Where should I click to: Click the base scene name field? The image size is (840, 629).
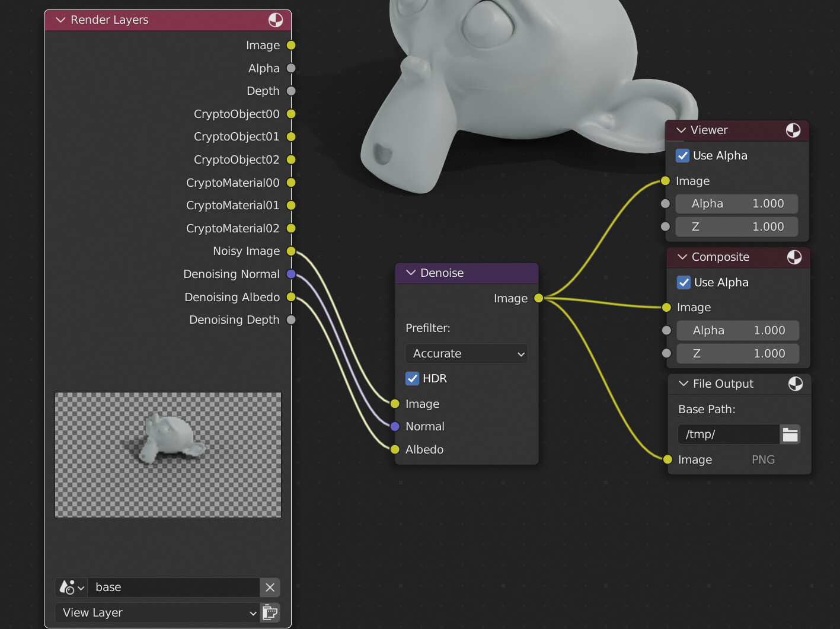tap(174, 588)
